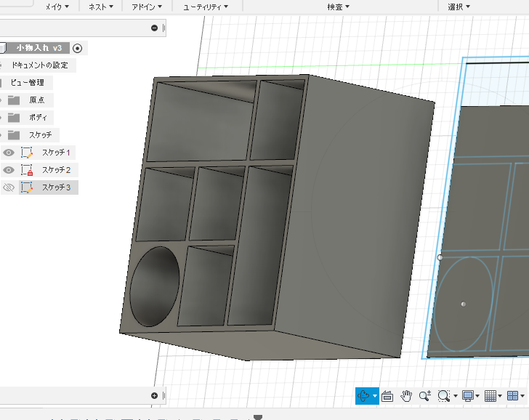Click the Zoom Window fit icon

(x=444, y=396)
